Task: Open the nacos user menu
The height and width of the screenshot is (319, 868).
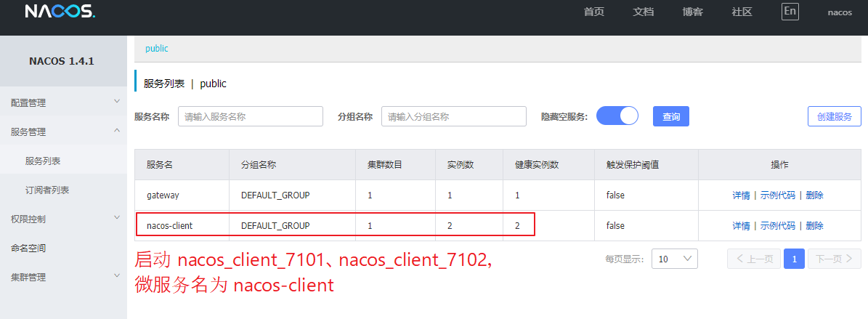Action: click(x=840, y=12)
